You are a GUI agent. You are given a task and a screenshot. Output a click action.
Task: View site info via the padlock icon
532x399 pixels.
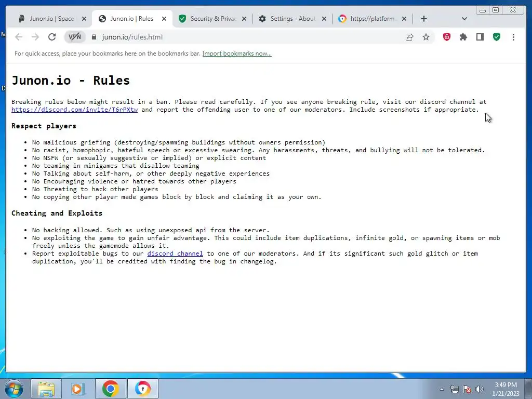94,37
